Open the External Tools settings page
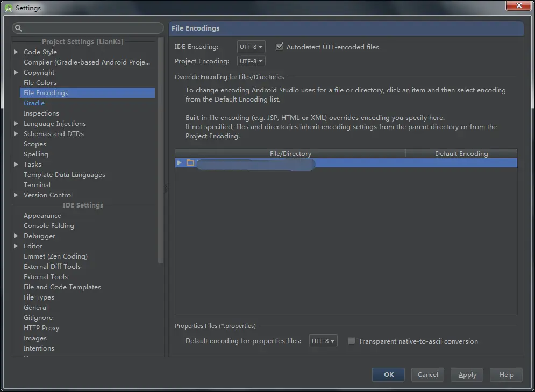This screenshot has height=392, width=535. (46, 277)
